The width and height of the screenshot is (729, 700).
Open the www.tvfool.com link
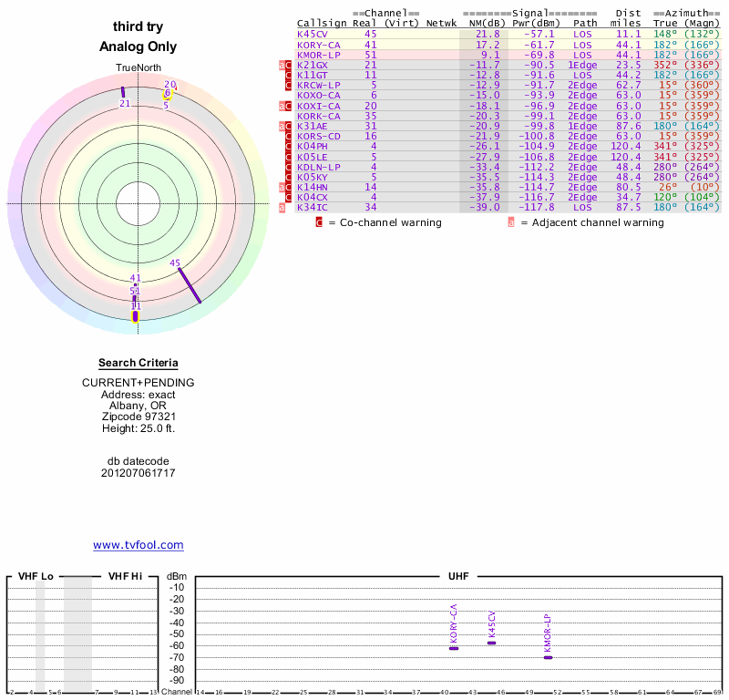click(139, 545)
